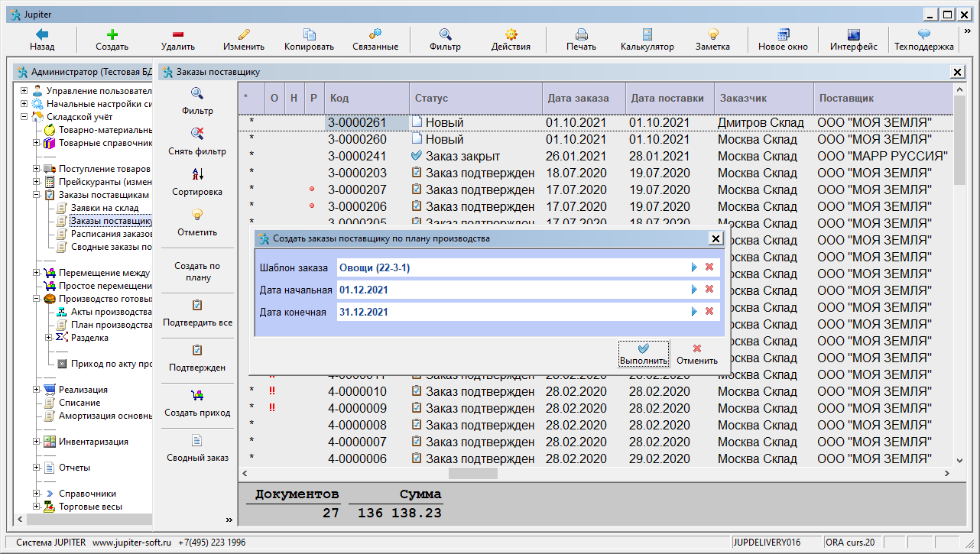This screenshot has width=980, height=554.
Task: Open Дата начальная picker arrow
Action: pos(695,290)
